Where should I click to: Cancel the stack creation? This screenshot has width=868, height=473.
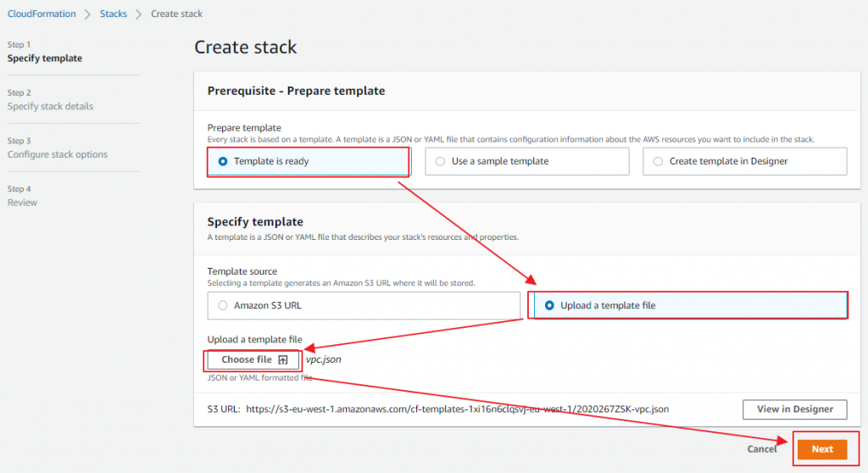[x=762, y=449]
